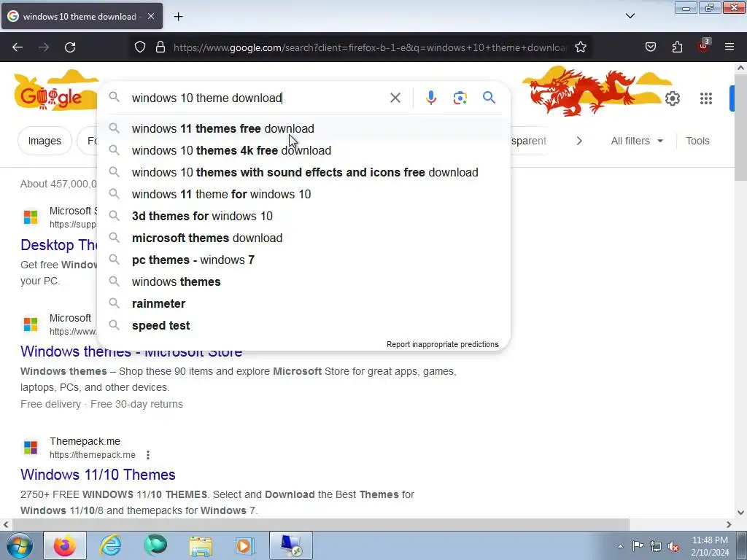The image size is (747, 560).
Task: Click the Google holiday logo
Action: tap(56, 91)
